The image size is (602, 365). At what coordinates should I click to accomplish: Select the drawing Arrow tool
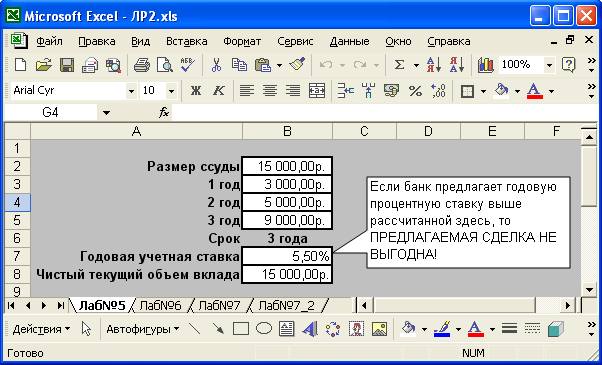(218, 329)
